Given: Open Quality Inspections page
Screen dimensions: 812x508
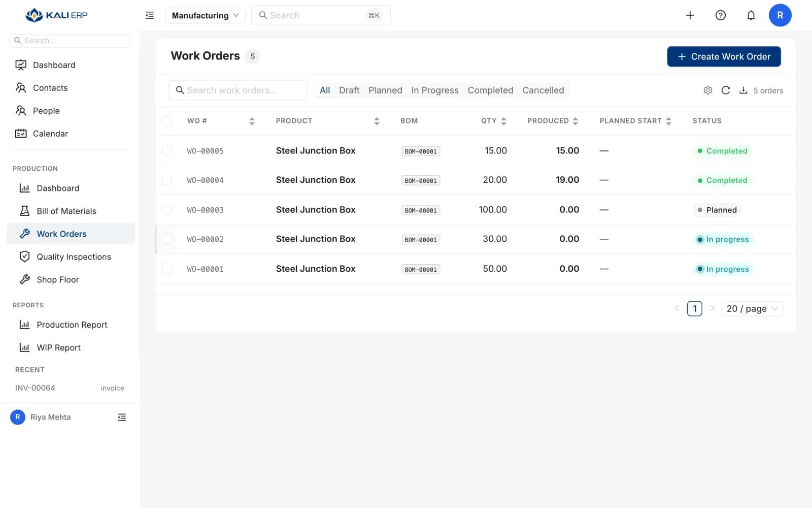Looking at the screenshot, I should pyautogui.click(x=71, y=257).
